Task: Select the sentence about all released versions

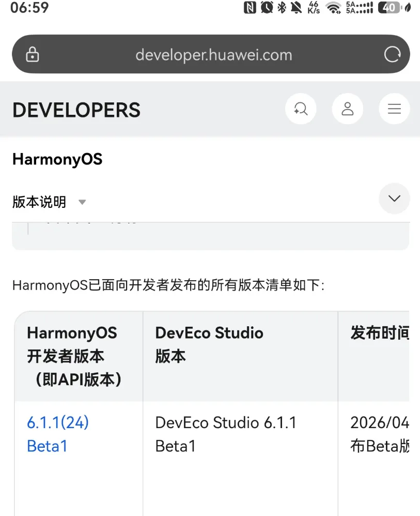Action: point(168,285)
